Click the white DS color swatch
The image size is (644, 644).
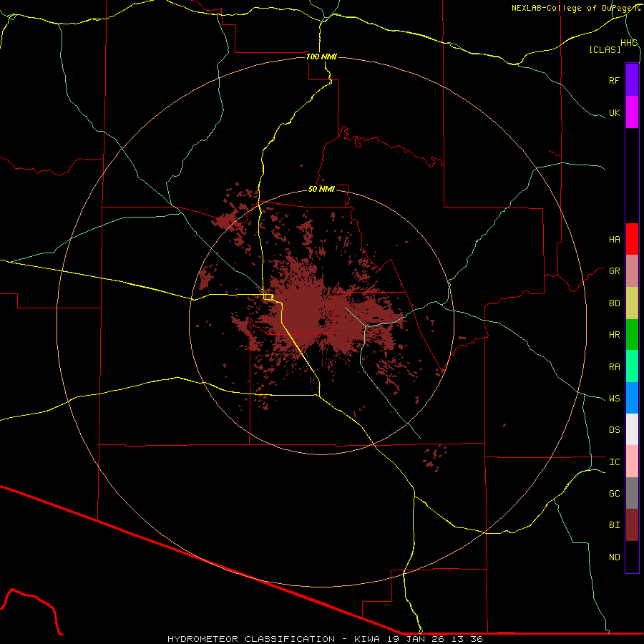pyautogui.click(x=632, y=429)
